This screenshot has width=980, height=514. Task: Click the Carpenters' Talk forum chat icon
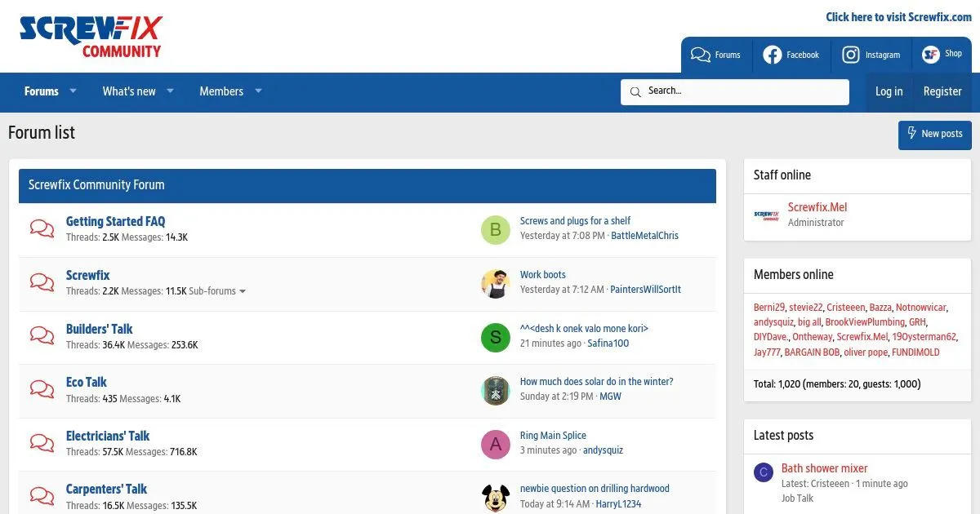(x=42, y=496)
